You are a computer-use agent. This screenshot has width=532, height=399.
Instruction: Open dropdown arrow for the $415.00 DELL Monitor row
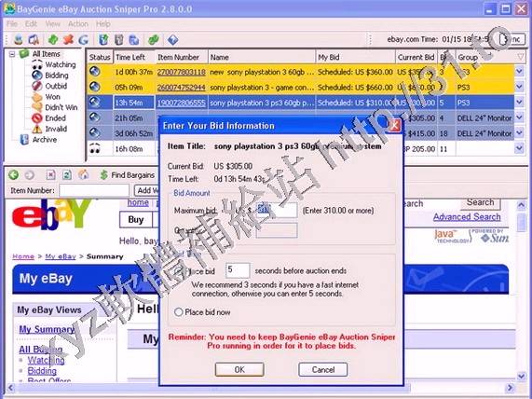[x=519, y=133]
